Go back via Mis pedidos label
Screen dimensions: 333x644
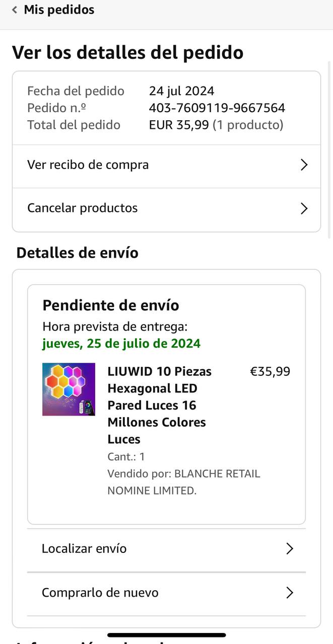(59, 10)
